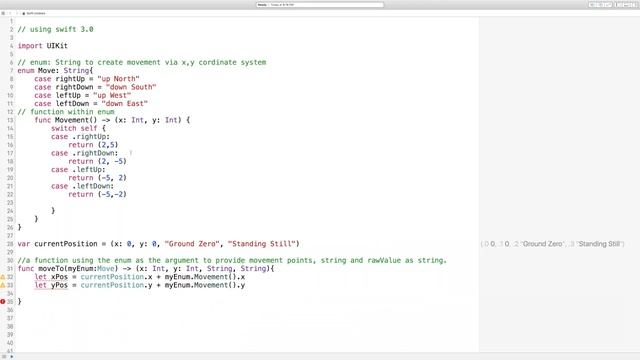Click 'let yPos' on line 33
Image resolution: width=640 pixels, height=360 pixels.
click(x=51, y=285)
